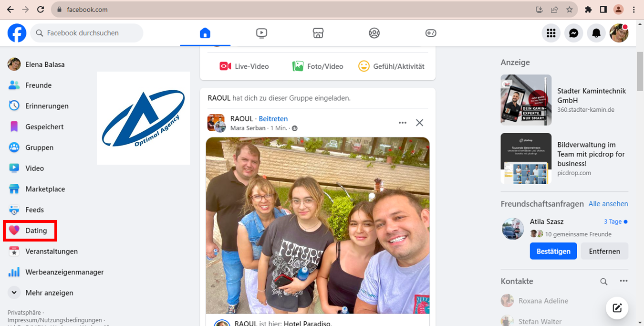This screenshot has height=326, width=644.
Task: Open Atila Szasz's profile
Action: coord(547,221)
